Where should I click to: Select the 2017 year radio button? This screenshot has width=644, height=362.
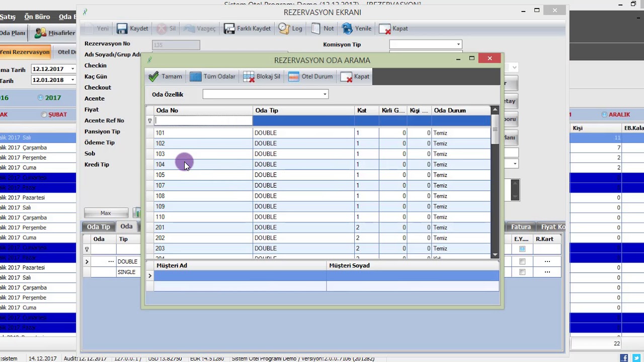41,98
